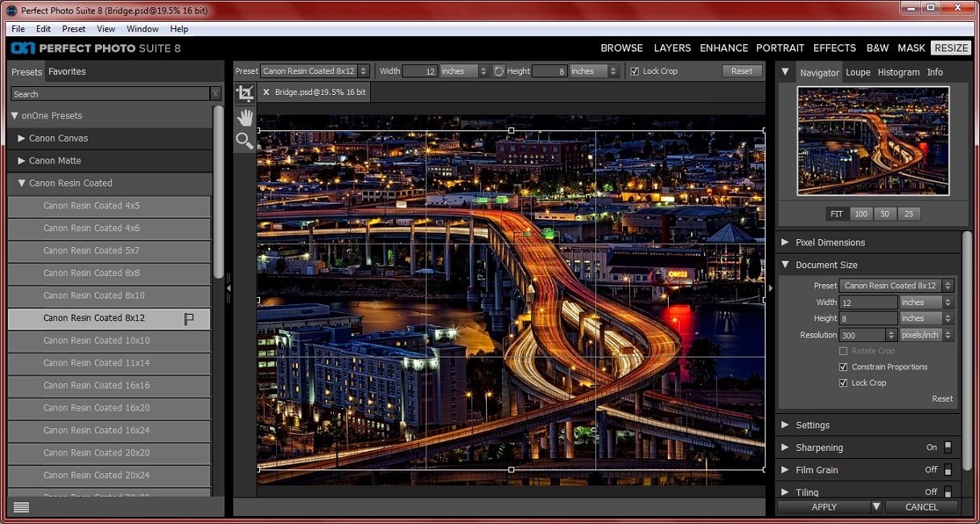Open the PORTRAIT module
Viewport: 980px width, 524px height.
tap(780, 47)
